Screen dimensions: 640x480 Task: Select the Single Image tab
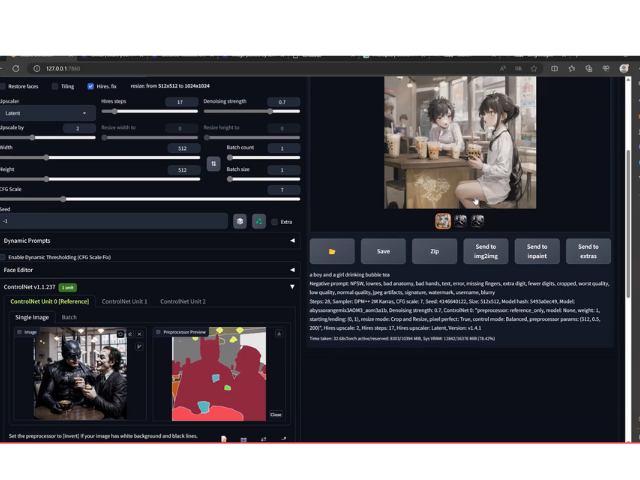pyautogui.click(x=32, y=317)
